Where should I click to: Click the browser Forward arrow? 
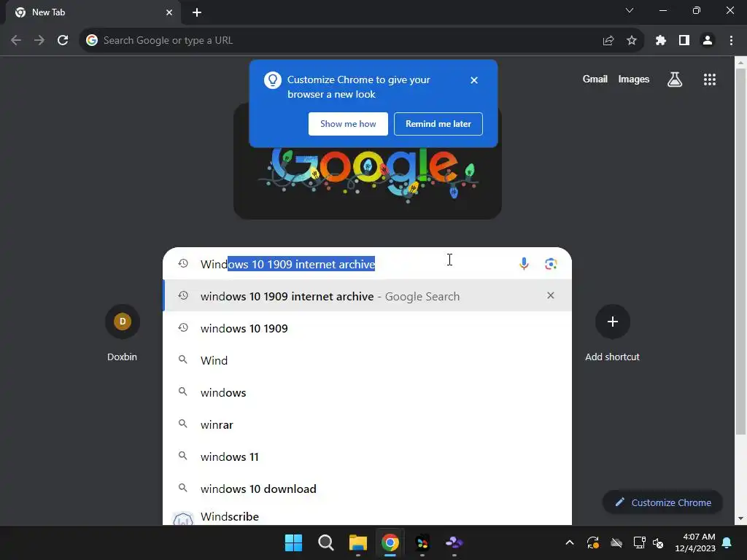[39, 41]
